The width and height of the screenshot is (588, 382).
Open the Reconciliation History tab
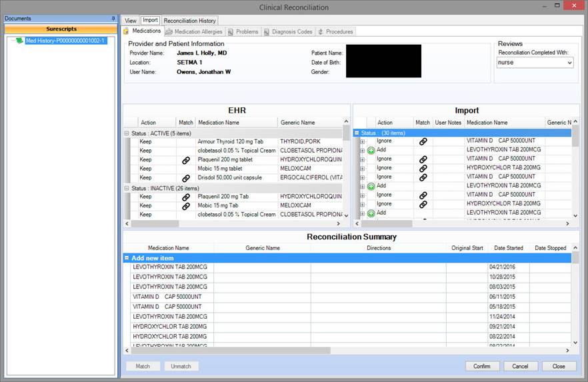pyautogui.click(x=190, y=21)
